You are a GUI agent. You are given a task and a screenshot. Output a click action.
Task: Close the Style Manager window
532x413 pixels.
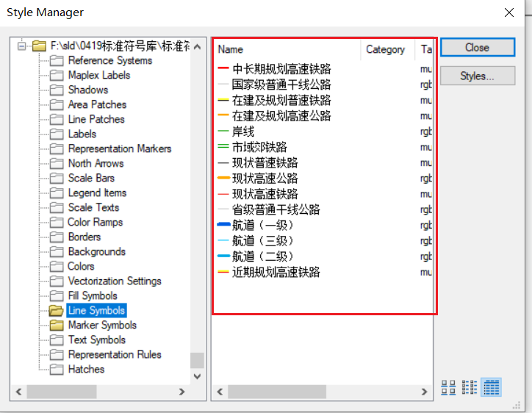pos(509,12)
